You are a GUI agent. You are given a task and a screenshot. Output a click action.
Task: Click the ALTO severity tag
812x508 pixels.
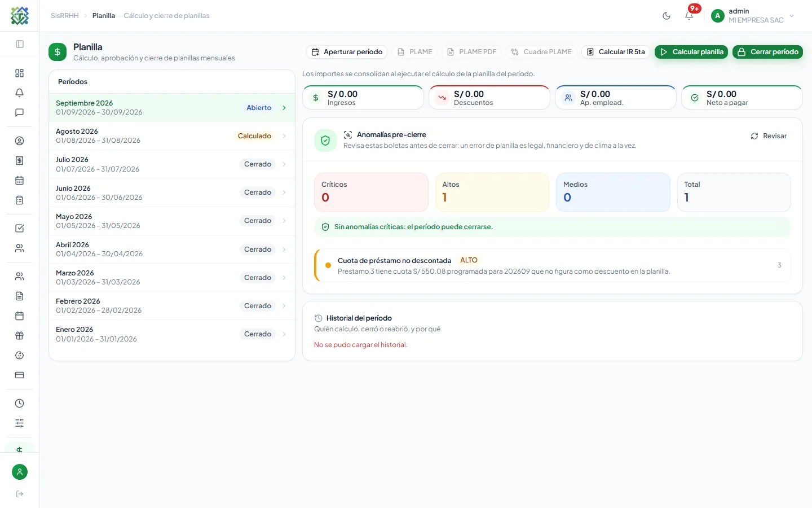[469, 260]
